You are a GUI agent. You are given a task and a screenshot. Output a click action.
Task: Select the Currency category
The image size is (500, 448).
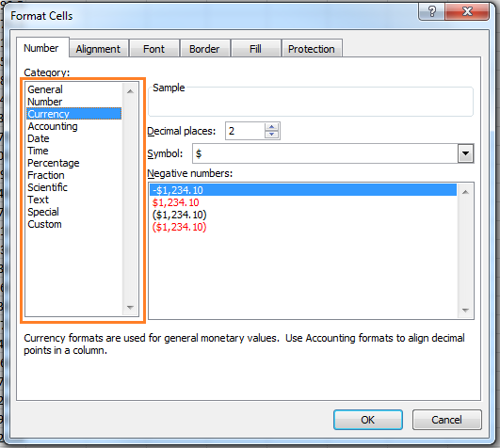(x=74, y=114)
